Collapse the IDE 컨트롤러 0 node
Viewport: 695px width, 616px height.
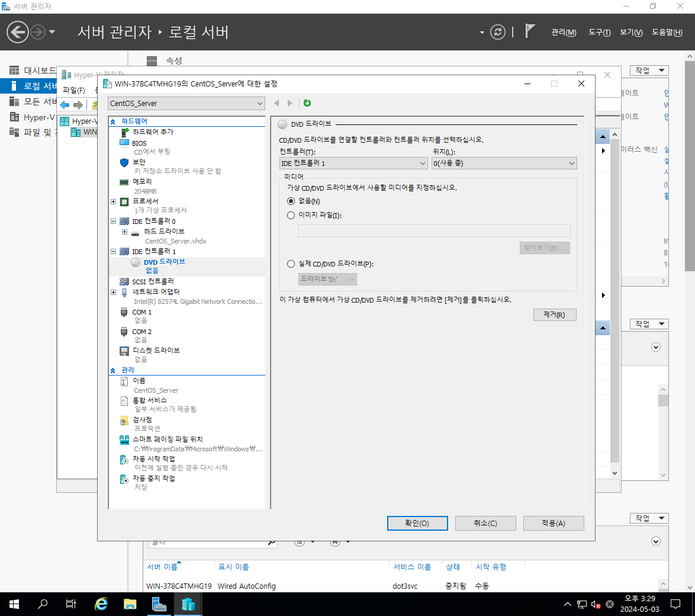114,222
